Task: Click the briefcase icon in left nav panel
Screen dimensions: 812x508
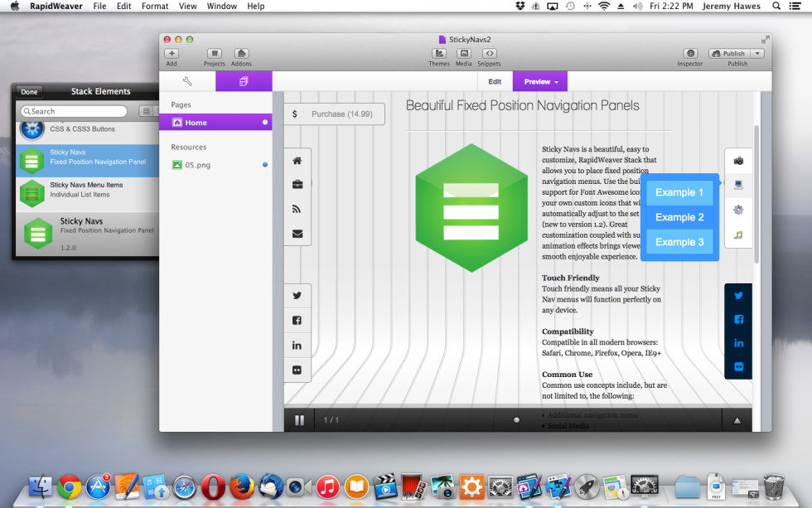Action: [x=297, y=184]
